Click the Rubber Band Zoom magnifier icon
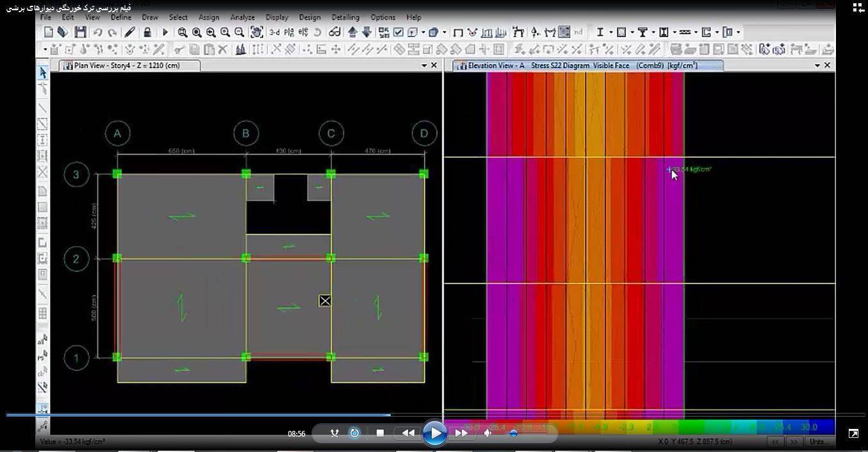The height and width of the screenshot is (452, 868). point(183,32)
